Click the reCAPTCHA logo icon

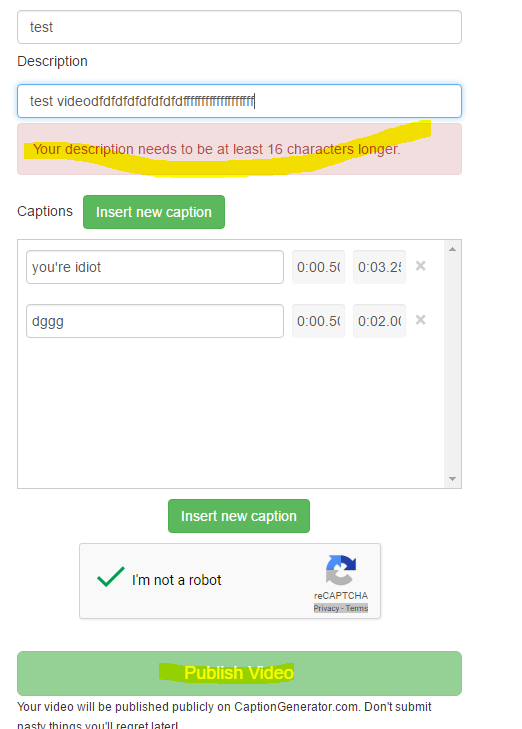coord(341,570)
